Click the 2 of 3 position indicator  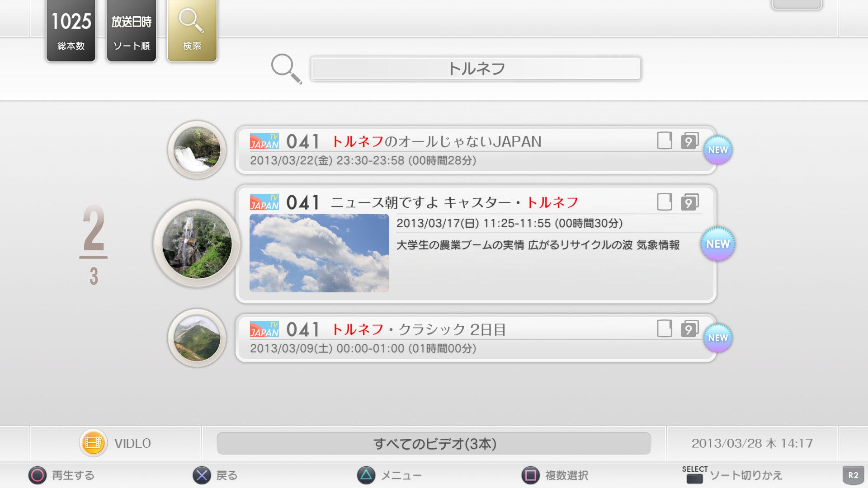coord(94,245)
